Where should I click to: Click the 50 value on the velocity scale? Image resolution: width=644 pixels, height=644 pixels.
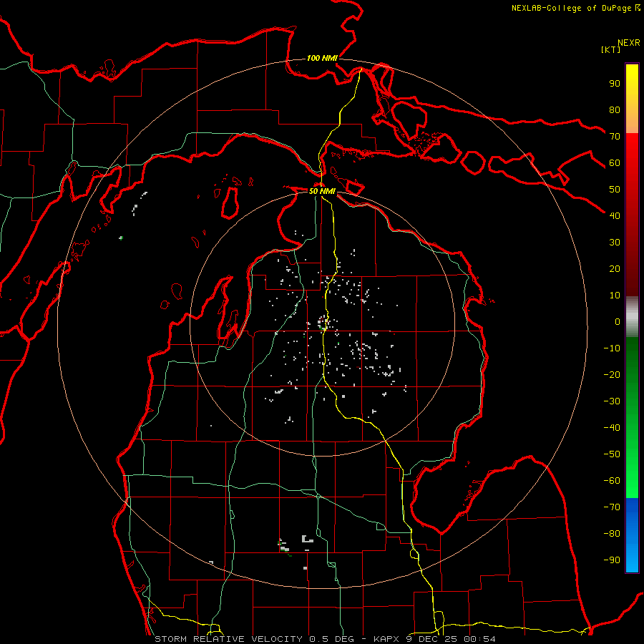coord(615,190)
